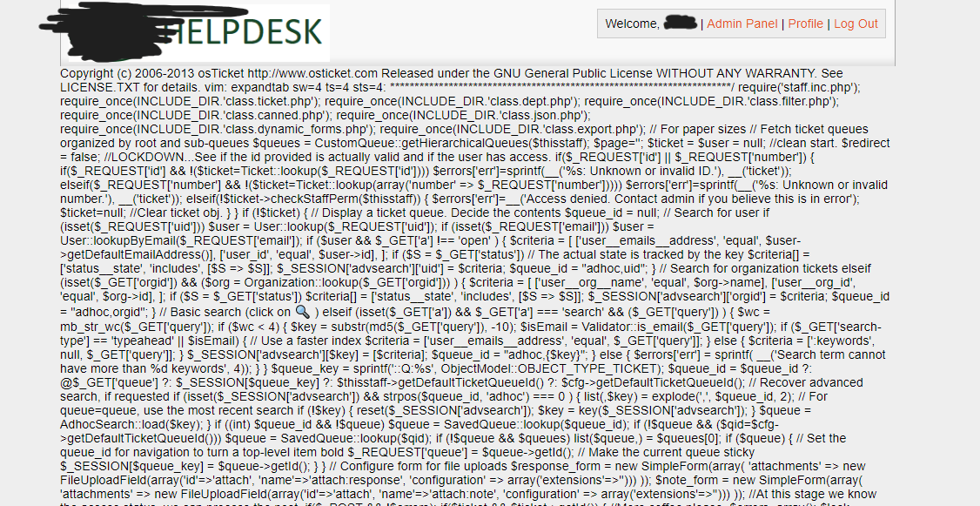Screen dimensions: 980x506
Task: Click the //LOCKDOWN comment text
Action: 145,159
